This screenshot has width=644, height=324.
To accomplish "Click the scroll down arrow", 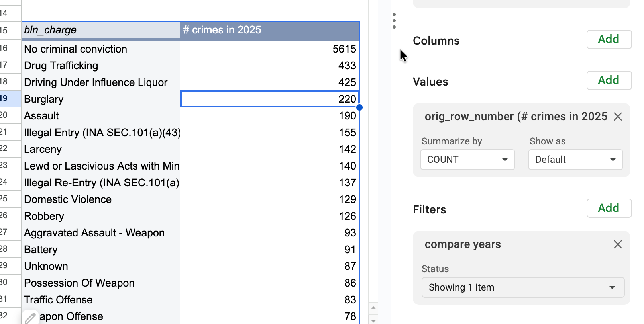I will click(373, 320).
